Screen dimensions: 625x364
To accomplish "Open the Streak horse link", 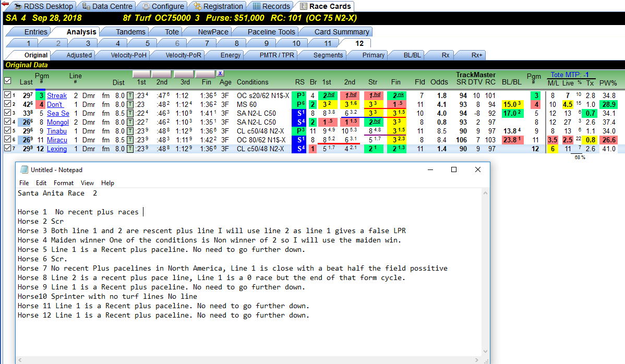I will click(56, 95).
